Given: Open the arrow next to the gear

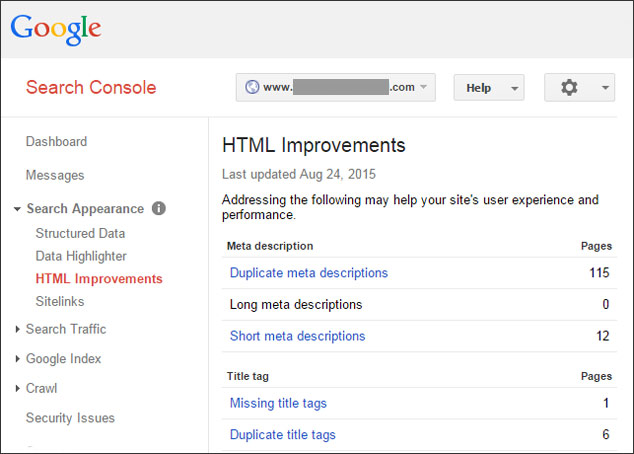Looking at the screenshot, I should tap(605, 88).
